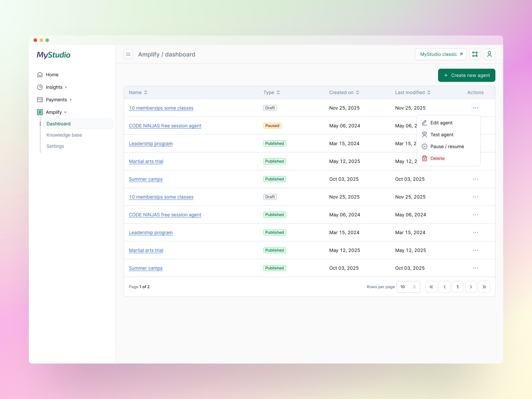
Task: Open the Leadership program agent link
Action: tap(150, 144)
